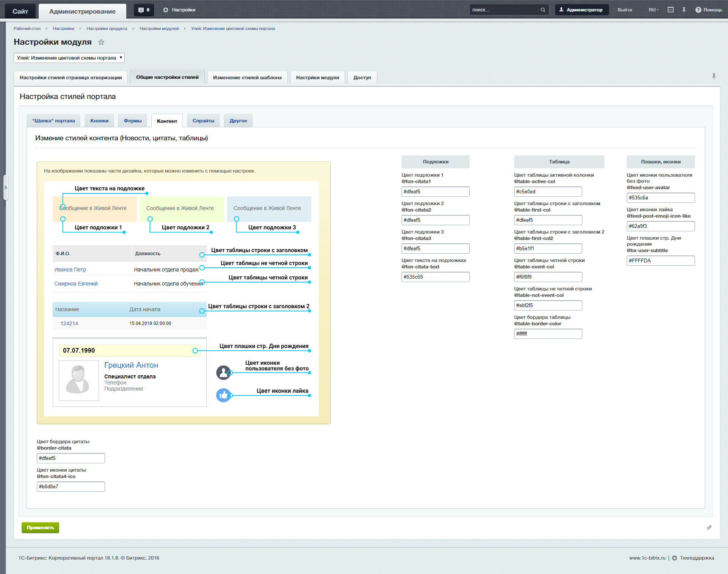The image size is (728, 574).
Task: Add page to favorites with star icon
Action: tap(101, 42)
